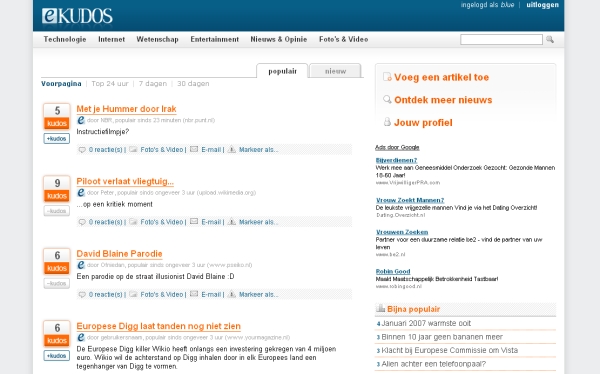Open article Met je Hummer door Irak
The width and height of the screenshot is (600, 374).
point(126,109)
